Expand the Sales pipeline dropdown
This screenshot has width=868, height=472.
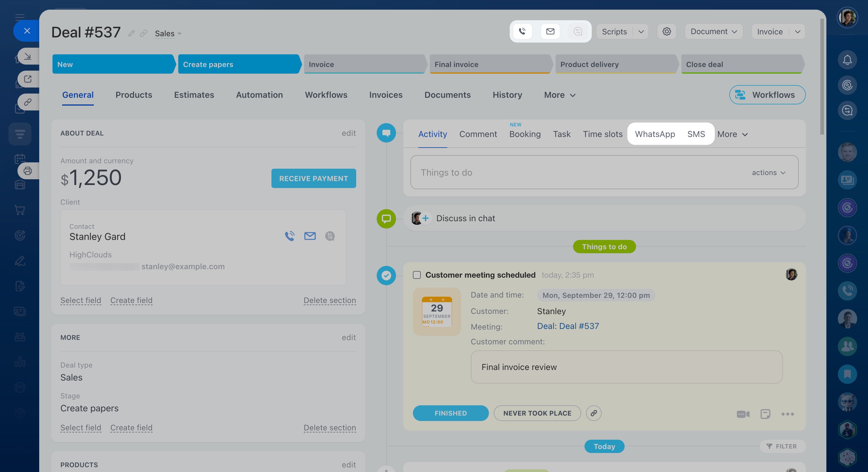(x=168, y=34)
